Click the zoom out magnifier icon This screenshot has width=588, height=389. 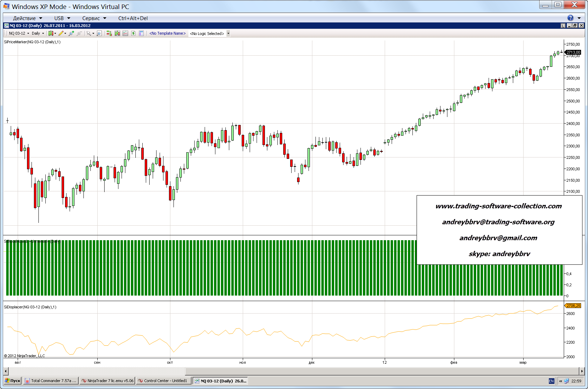point(79,34)
